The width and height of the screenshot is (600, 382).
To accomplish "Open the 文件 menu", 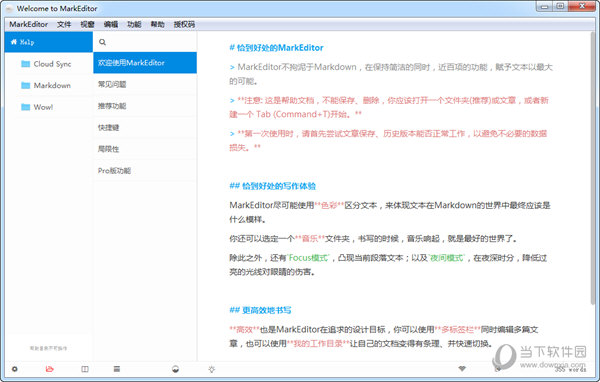I will pyautogui.click(x=64, y=24).
